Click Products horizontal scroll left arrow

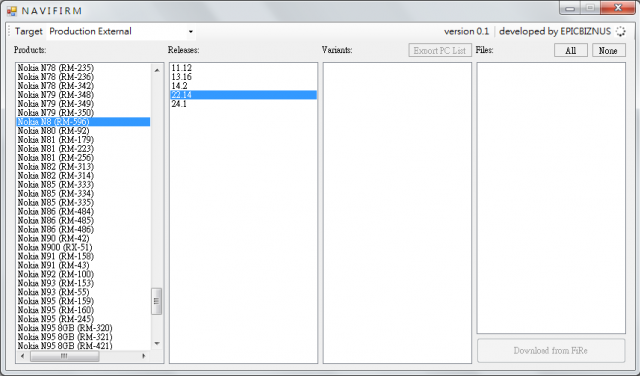pos(22,356)
